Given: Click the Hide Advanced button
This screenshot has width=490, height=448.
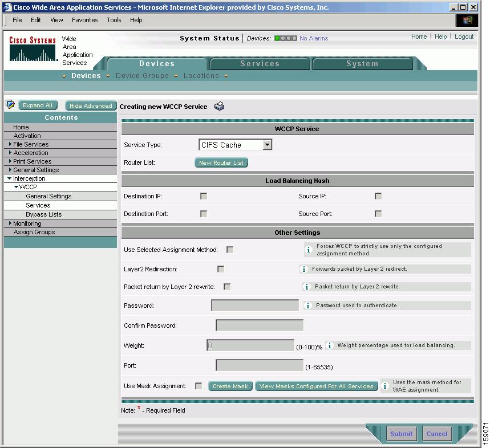Looking at the screenshot, I should [91, 105].
